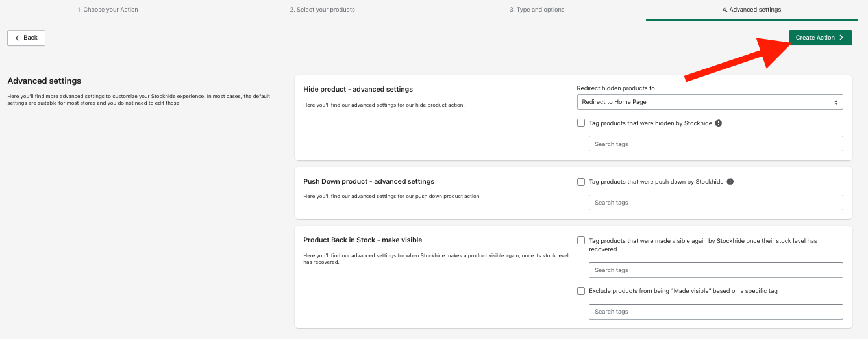Click the info icon beside hidden products tag
This screenshot has height=339, width=868.
pyautogui.click(x=719, y=123)
